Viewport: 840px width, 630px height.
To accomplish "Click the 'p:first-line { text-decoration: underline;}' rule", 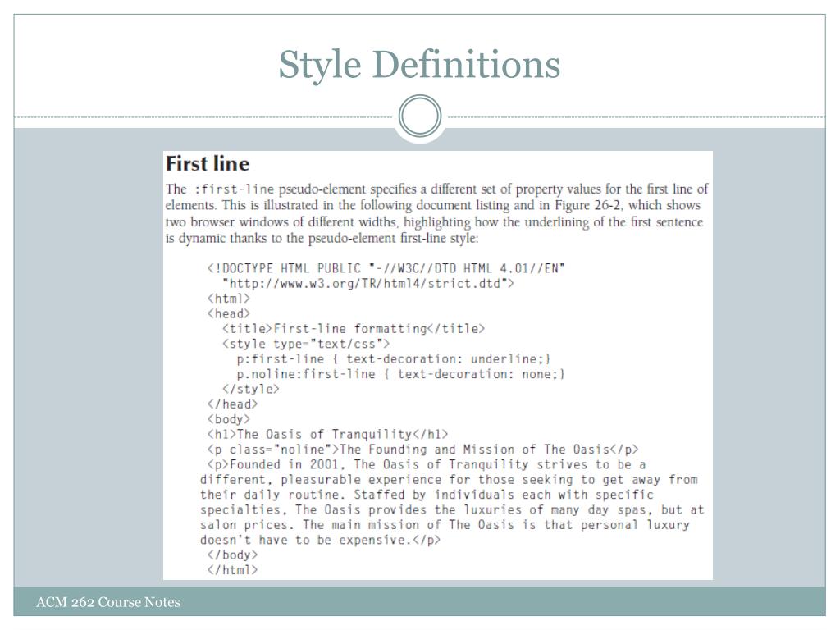I will pos(394,358).
